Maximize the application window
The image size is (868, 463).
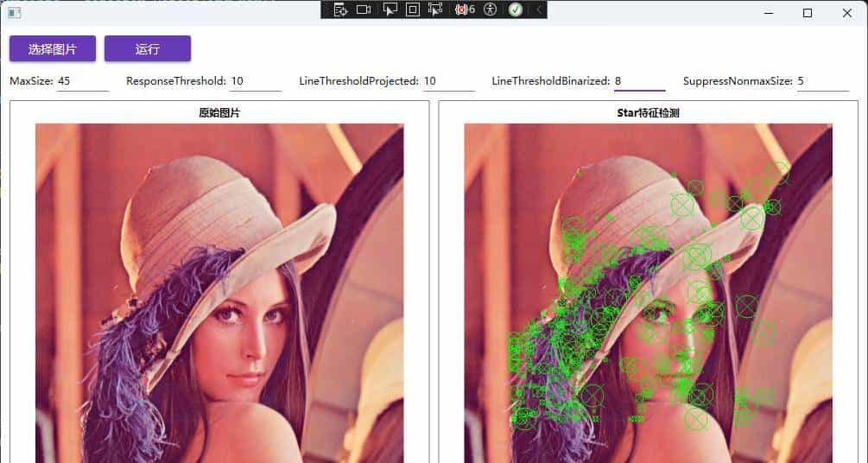tap(808, 13)
